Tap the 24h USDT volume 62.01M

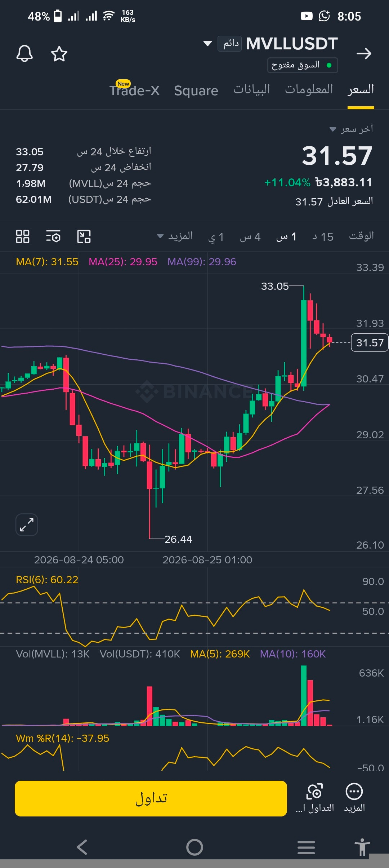click(34, 199)
